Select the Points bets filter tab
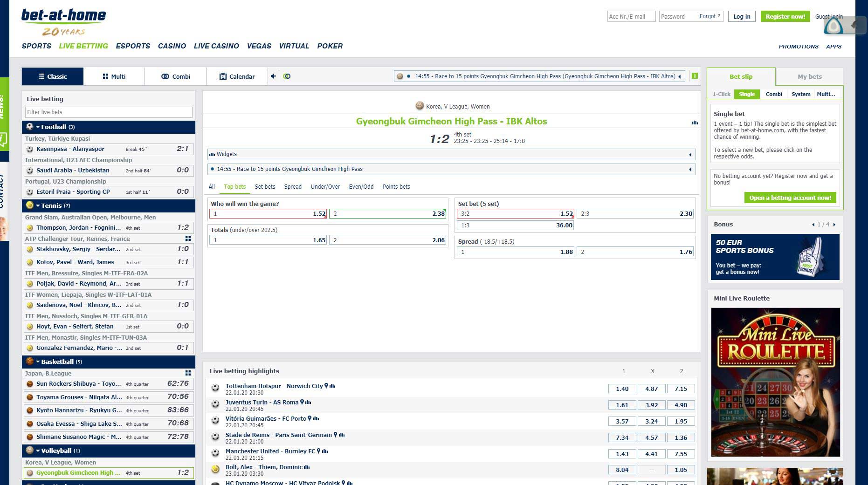The height and width of the screenshot is (485, 868). click(x=396, y=186)
